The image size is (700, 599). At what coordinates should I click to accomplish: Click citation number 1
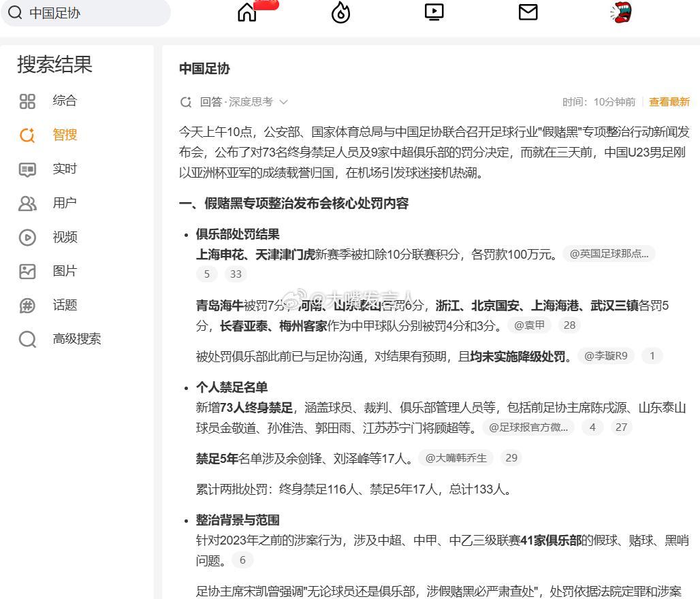click(652, 356)
